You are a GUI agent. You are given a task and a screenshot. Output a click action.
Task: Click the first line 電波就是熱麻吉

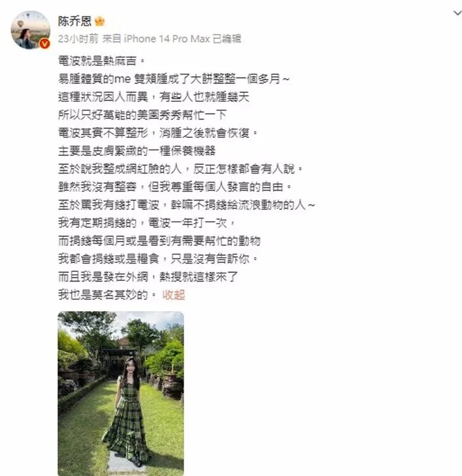[x=102, y=61]
